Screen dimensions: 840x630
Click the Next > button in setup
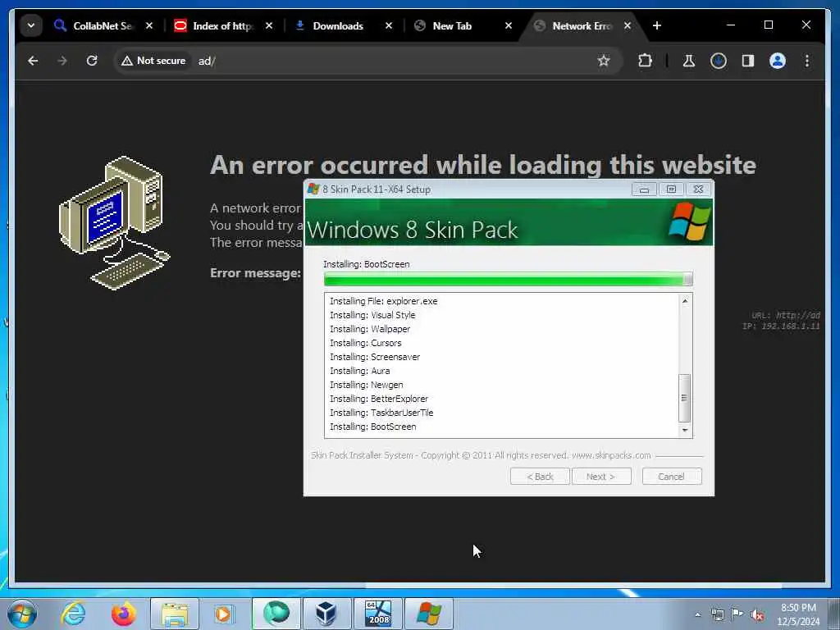pos(601,477)
